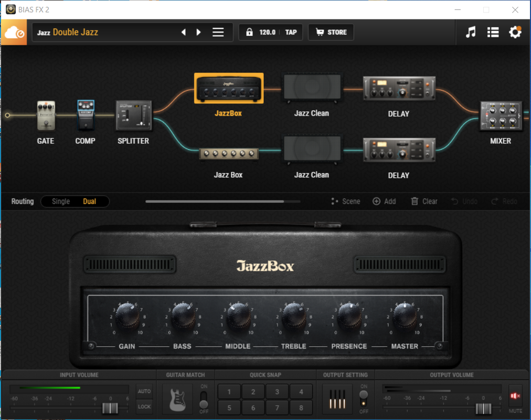
Task: Open the STORE
Action: pos(331,32)
